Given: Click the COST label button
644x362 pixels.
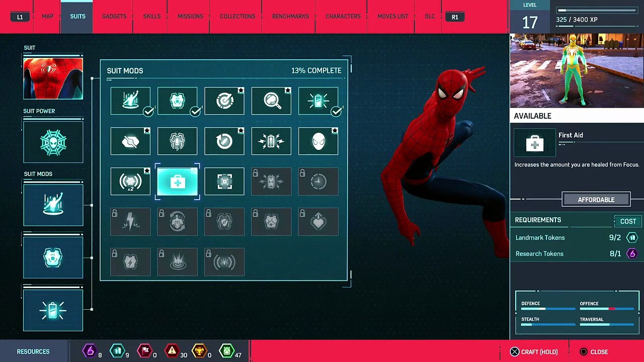Looking at the screenshot, I should tap(628, 221).
